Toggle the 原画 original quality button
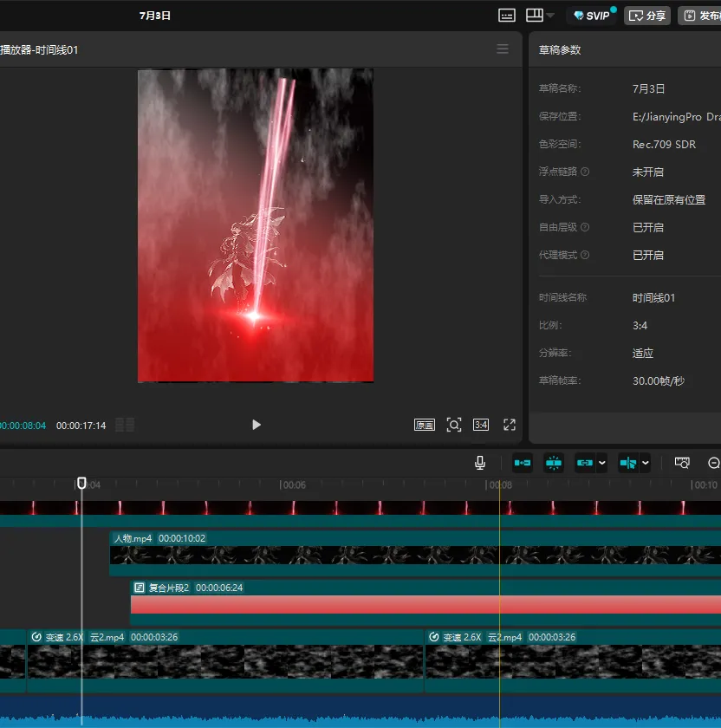This screenshot has width=721, height=728. click(425, 425)
